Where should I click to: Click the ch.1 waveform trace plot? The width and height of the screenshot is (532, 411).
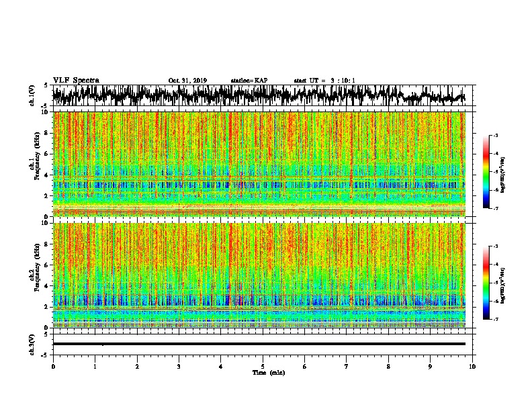(x=262, y=95)
